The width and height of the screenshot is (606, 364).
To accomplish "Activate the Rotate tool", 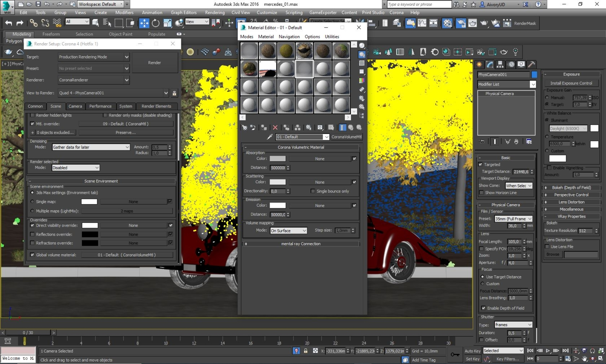I will [156, 23].
